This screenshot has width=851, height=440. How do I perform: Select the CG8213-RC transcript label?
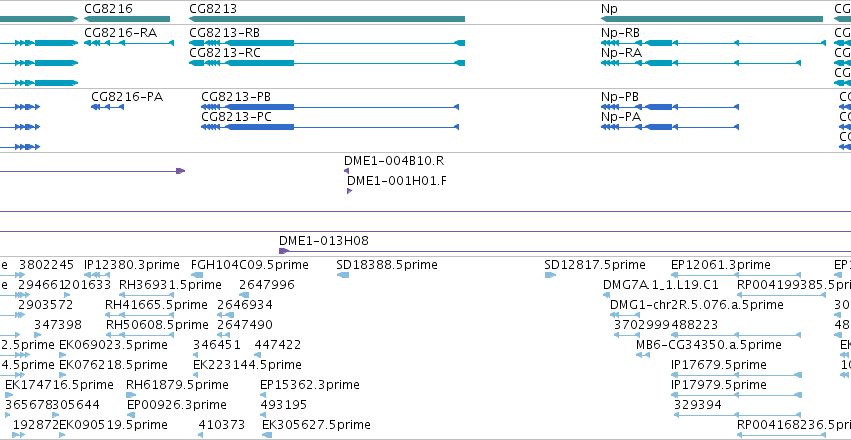(x=225, y=53)
